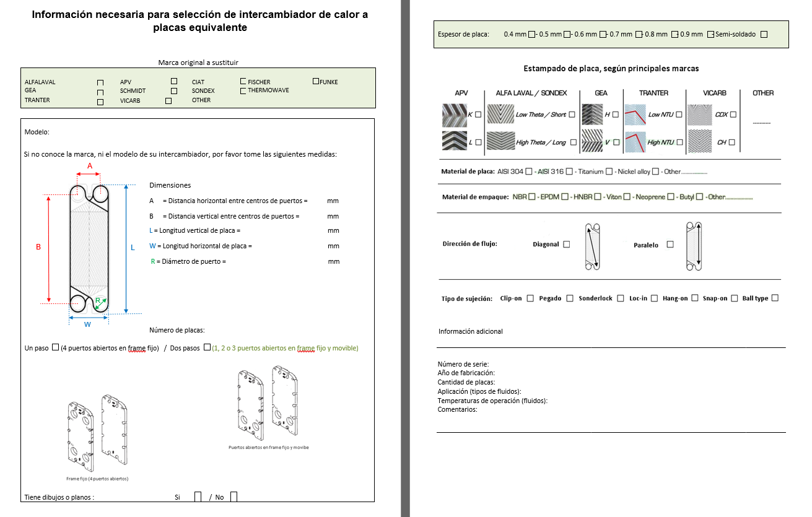The width and height of the screenshot is (812, 517).
Task: Check the Semi-soldado box
Action: click(x=764, y=35)
